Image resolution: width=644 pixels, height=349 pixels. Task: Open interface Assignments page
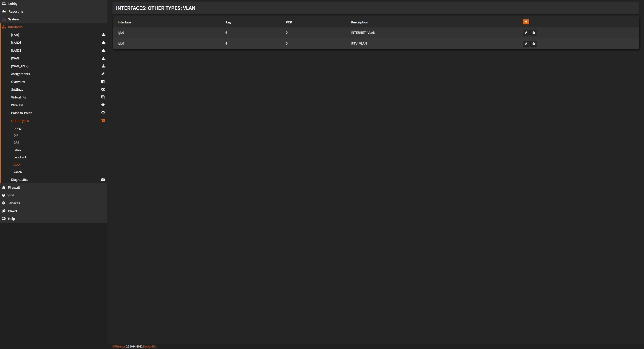click(20, 74)
